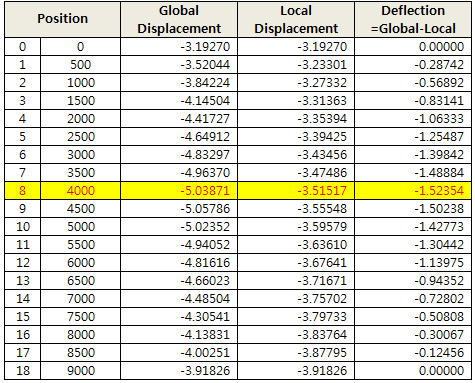Viewport: 475px width, 383px height.
Task: Click the highlighted cell -5.03871
Action: tap(179, 191)
